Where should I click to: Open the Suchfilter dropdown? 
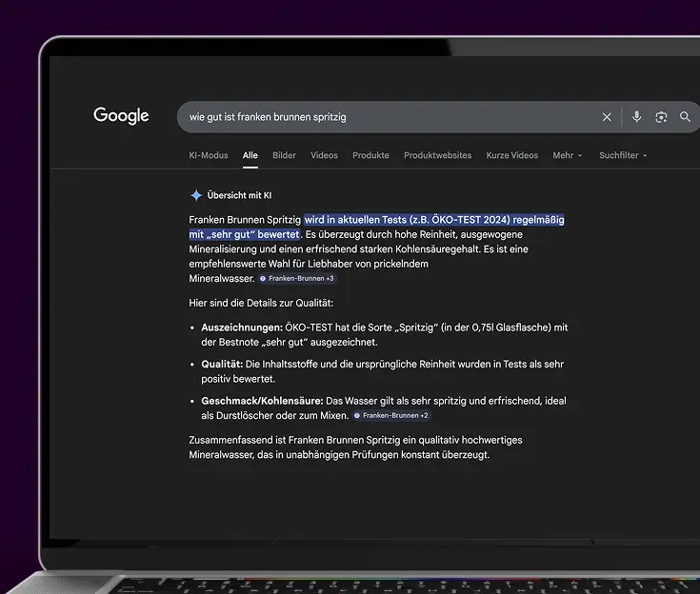[623, 155]
